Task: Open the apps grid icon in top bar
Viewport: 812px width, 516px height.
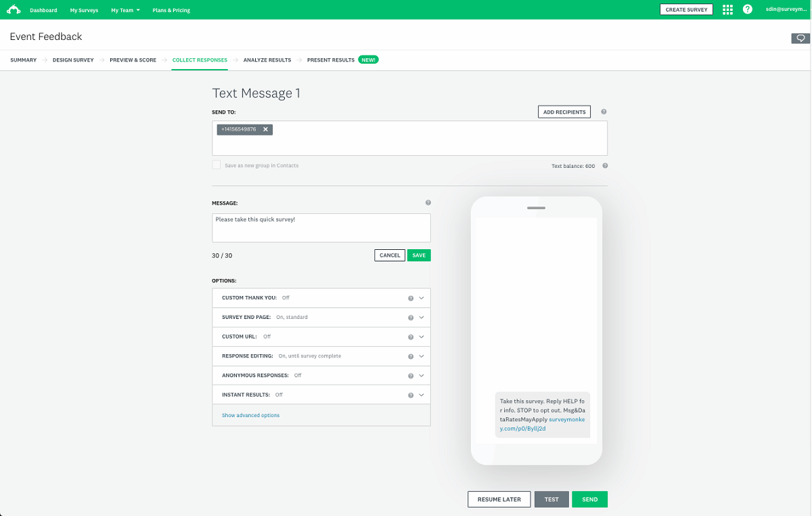Action: pyautogui.click(x=727, y=9)
